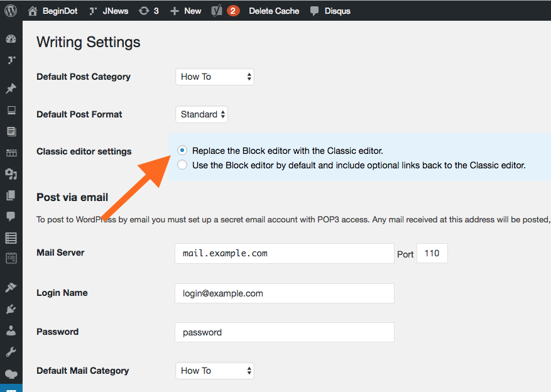Open Appearance via the paintbrush sidebar icon
551x392 pixels.
pyautogui.click(x=11, y=287)
